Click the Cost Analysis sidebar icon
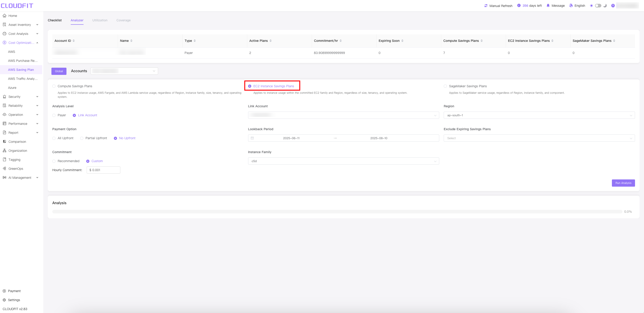Viewport: 644px width, 313px height. click(4, 34)
